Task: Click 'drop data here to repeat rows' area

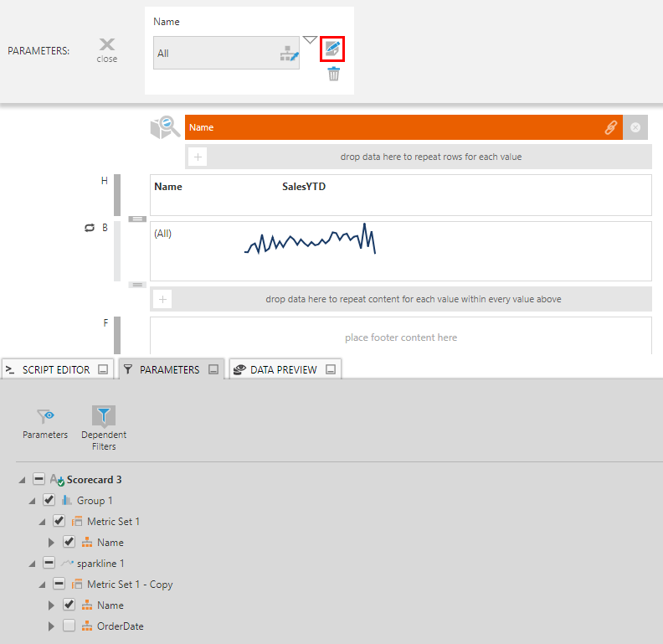Action: pyautogui.click(x=431, y=157)
